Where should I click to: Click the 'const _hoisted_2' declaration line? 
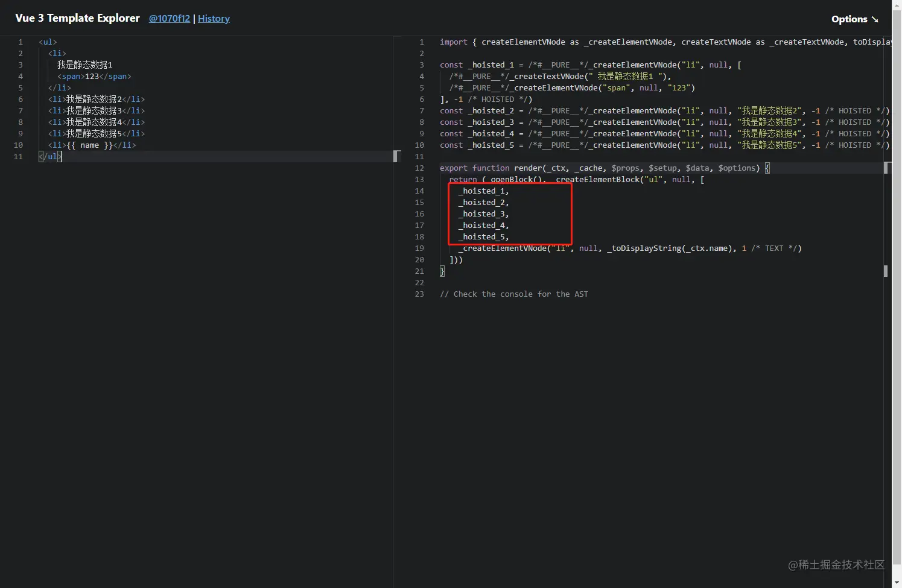click(x=665, y=111)
